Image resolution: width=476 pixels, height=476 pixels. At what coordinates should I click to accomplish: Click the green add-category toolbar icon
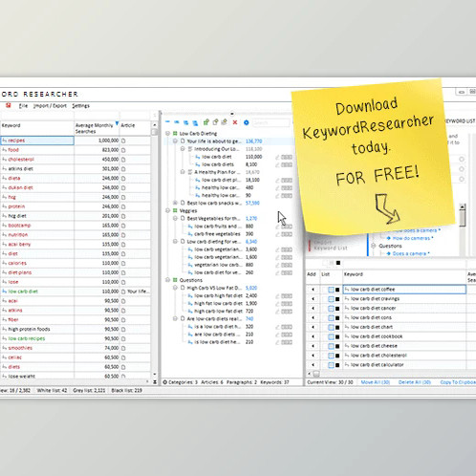tap(206, 122)
